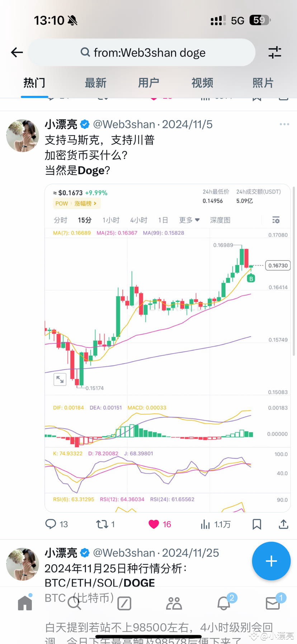Retweet the 11/5 Doge tweet
Screen dimensions: 297x644
pos(105,524)
